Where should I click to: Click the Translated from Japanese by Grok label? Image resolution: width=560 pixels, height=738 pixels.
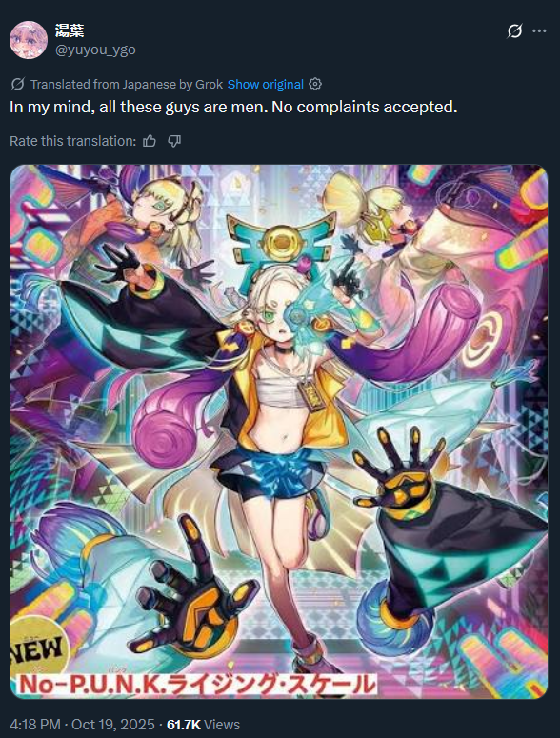127,84
